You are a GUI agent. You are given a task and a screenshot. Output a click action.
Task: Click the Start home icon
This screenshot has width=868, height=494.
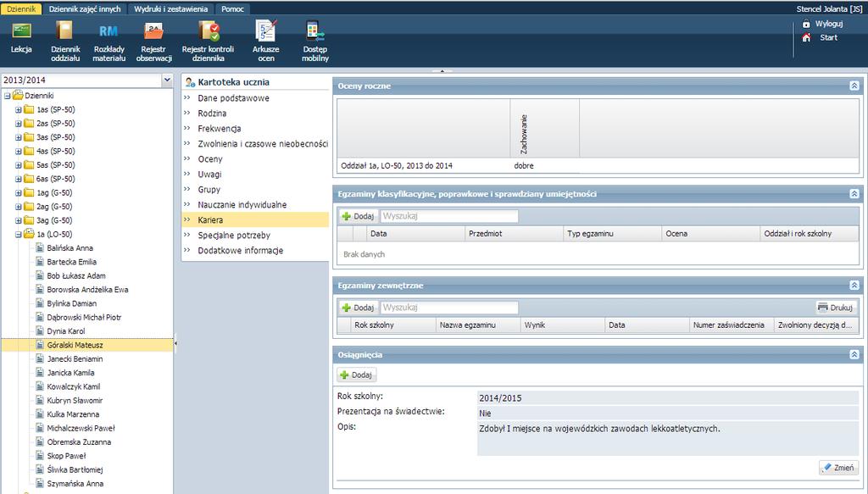pyautogui.click(x=806, y=37)
